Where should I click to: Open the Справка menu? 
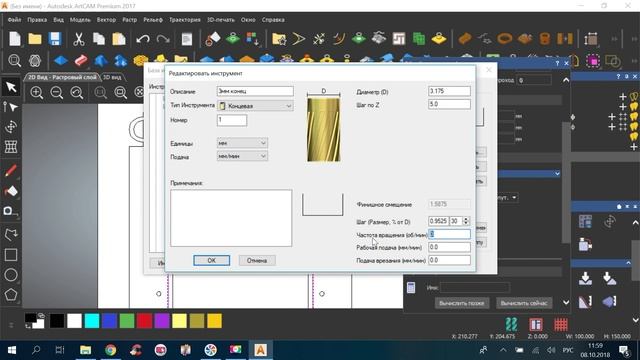click(x=273, y=20)
